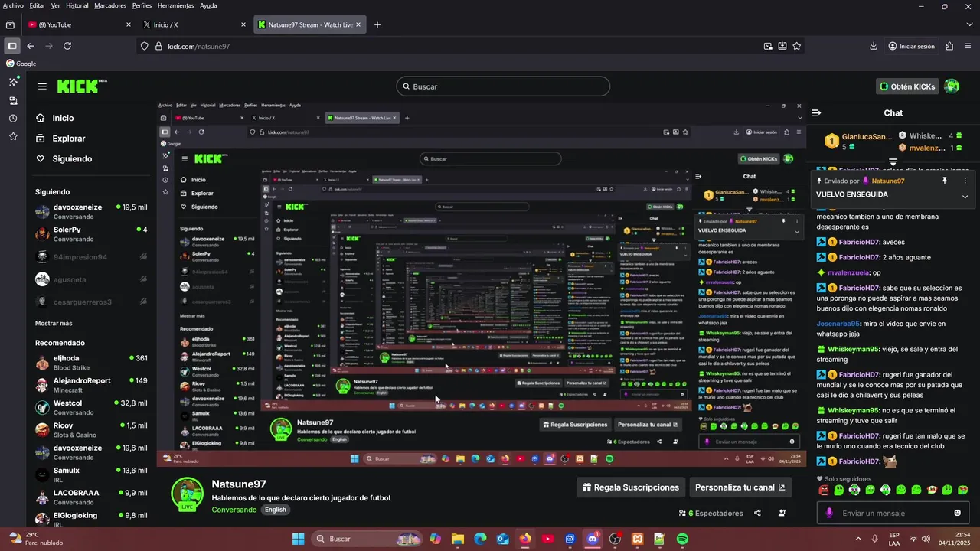Viewport: 980px width, 551px height.
Task: Click the Kick Buscar search field
Action: (x=503, y=86)
